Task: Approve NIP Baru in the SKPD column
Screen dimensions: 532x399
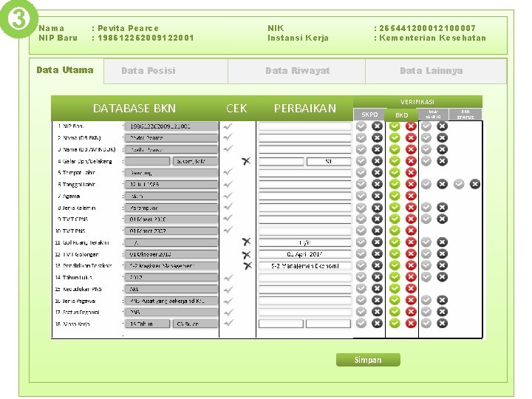Action: point(361,126)
